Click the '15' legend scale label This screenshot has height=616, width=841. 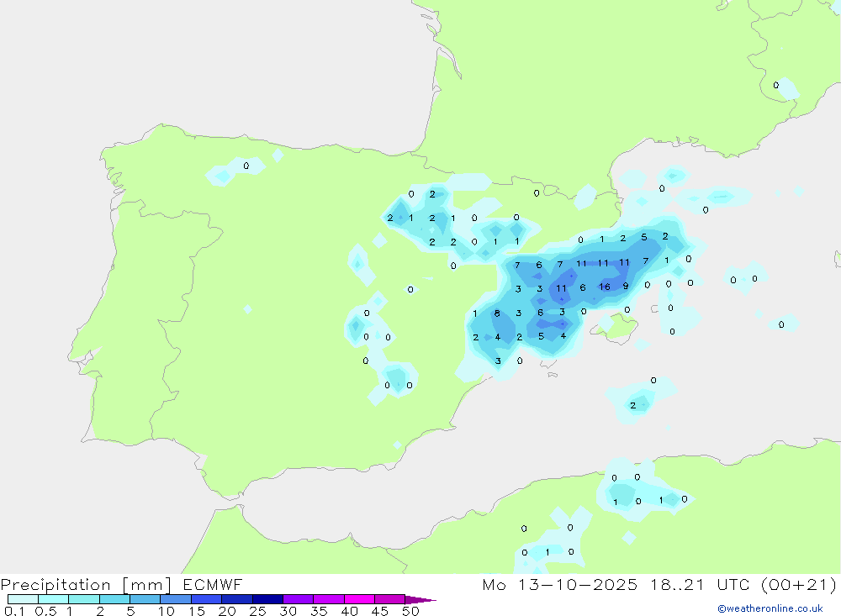197,611
